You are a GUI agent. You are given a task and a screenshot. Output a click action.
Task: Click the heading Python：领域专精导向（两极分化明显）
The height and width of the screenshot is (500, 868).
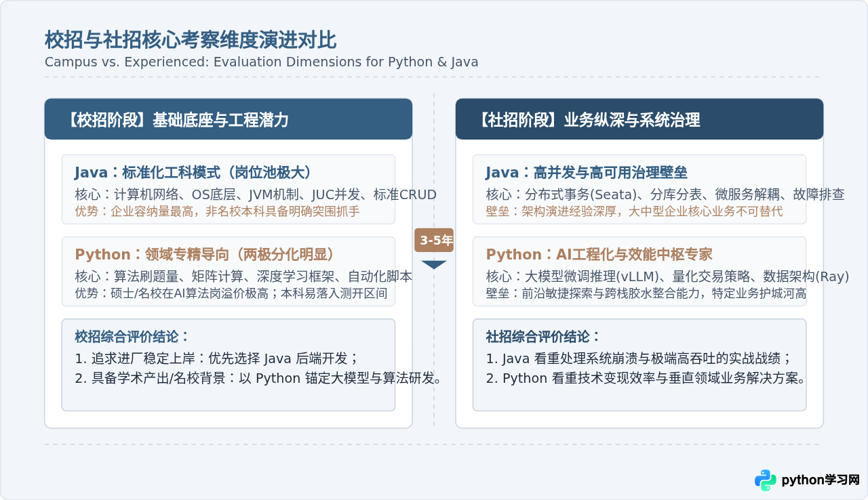pyautogui.click(x=205, y=255)
